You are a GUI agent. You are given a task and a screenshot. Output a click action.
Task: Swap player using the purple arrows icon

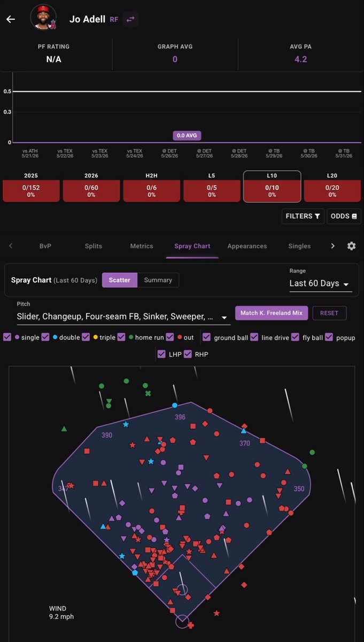click(x=130, y=19)
